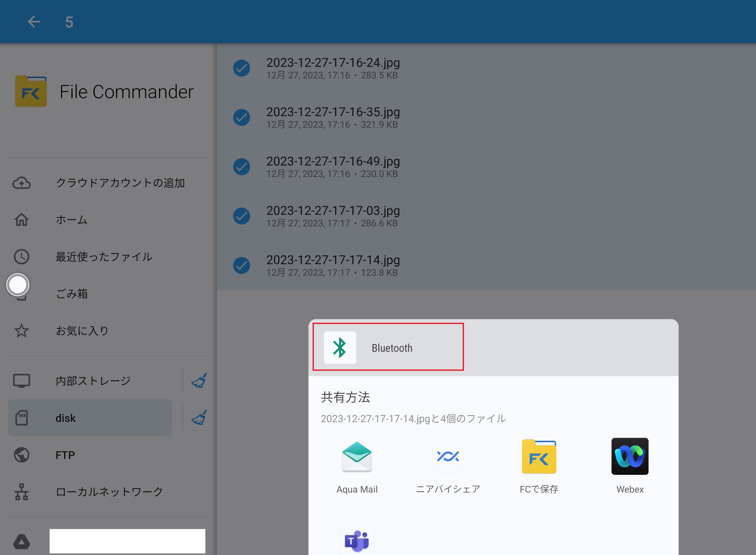
Task: Click the File Commander logo icon
Action: click(x=31, y=91)
